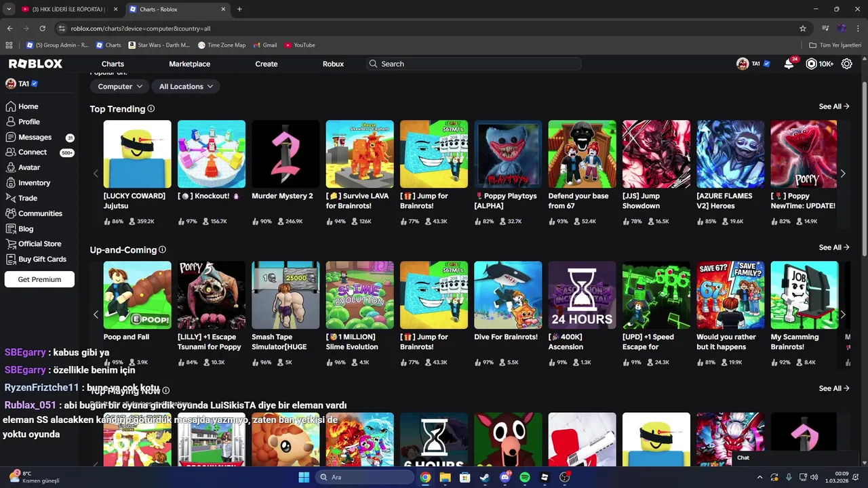Open the Time Zone Map bookmark
This screenshot has width=868, height=488.
[222, 45]
